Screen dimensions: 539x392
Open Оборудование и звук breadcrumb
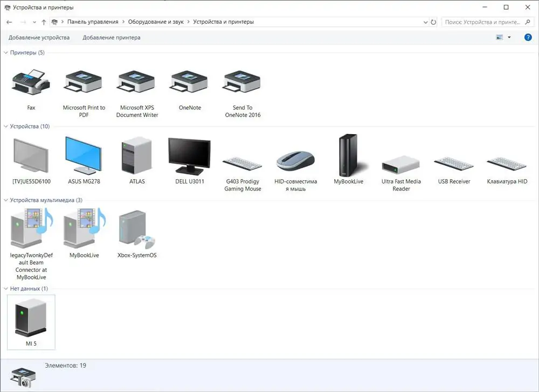pos(156,22)
